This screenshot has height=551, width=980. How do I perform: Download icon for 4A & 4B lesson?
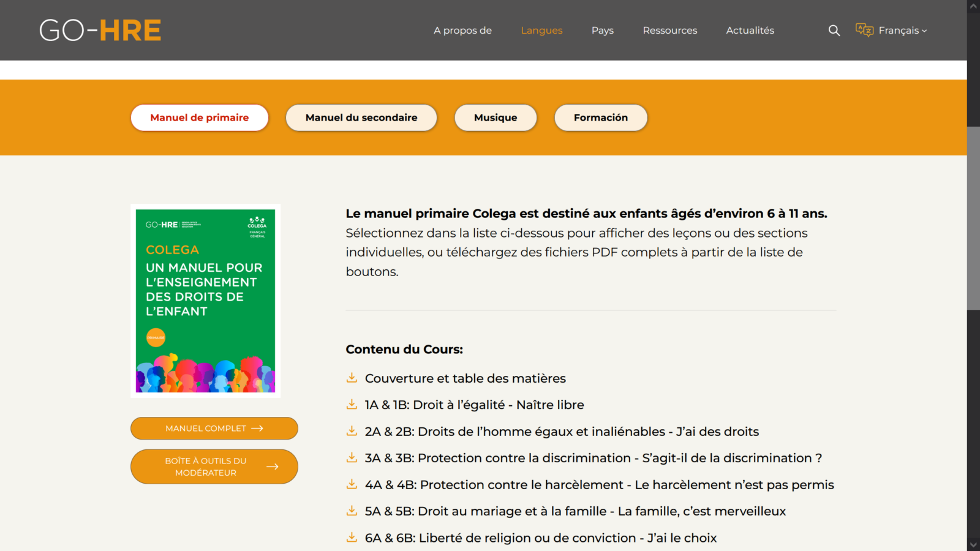352,484
